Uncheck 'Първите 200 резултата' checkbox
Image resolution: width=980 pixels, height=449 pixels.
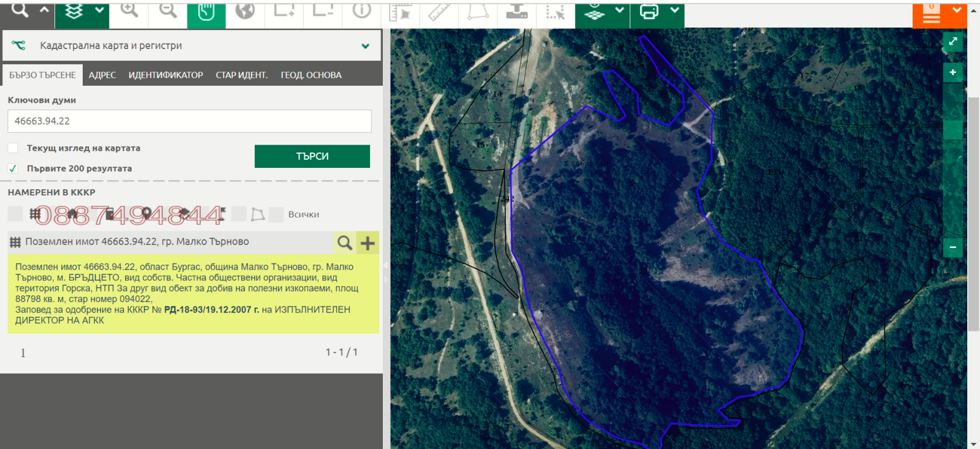[13, 168]
